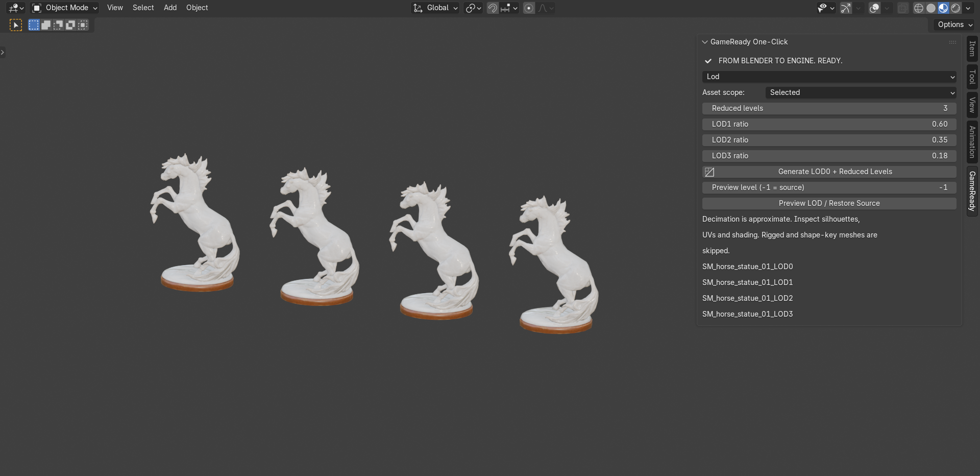Click the editor type icon in header
This screenshot has height=476, width=980.
(16, 8)
